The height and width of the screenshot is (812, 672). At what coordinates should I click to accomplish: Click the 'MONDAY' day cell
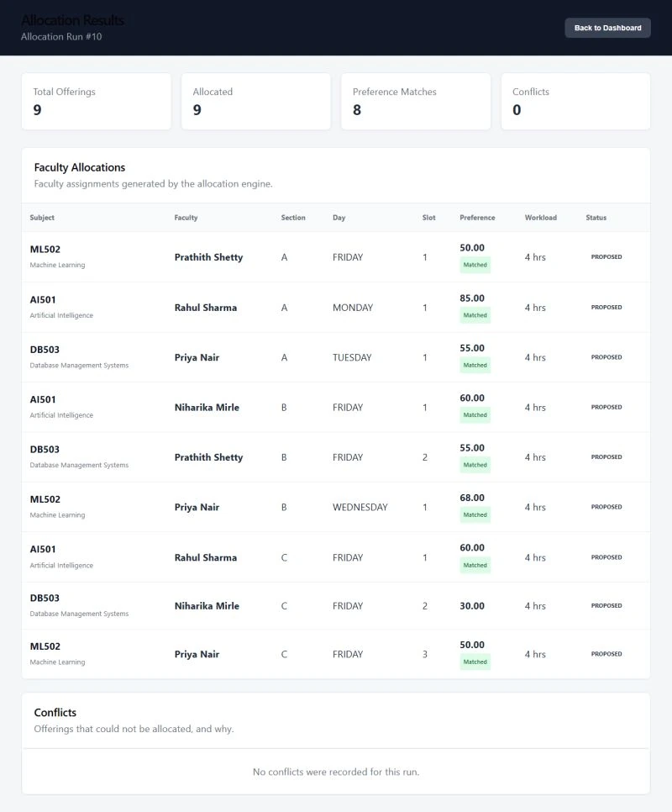[352, 308]
